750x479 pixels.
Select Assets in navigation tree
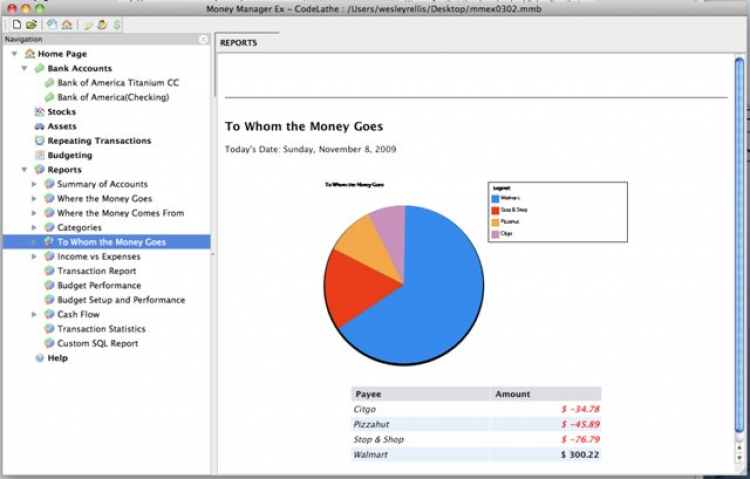(x=62, y=126)
